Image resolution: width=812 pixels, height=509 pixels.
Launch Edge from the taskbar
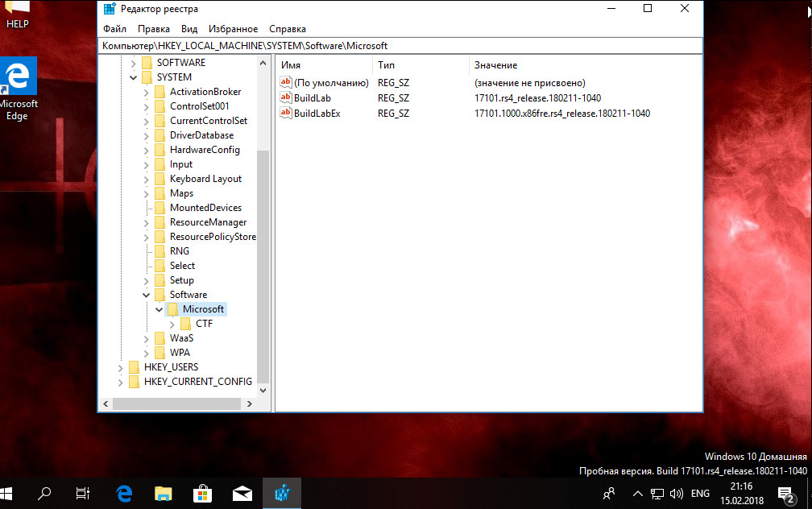pyautogui.click(x=124, y=494)
